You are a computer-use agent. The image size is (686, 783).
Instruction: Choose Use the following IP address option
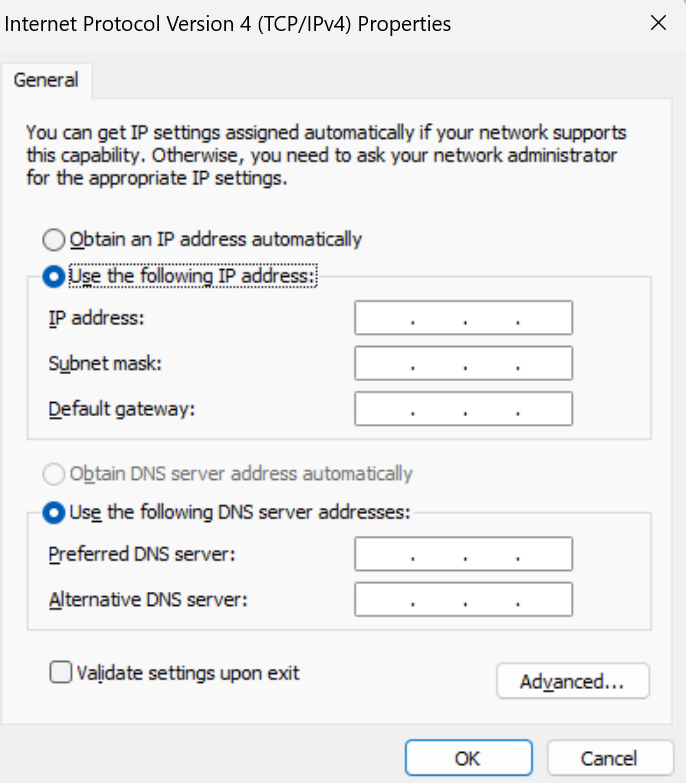pyautogui.click(x=53, y=275)
